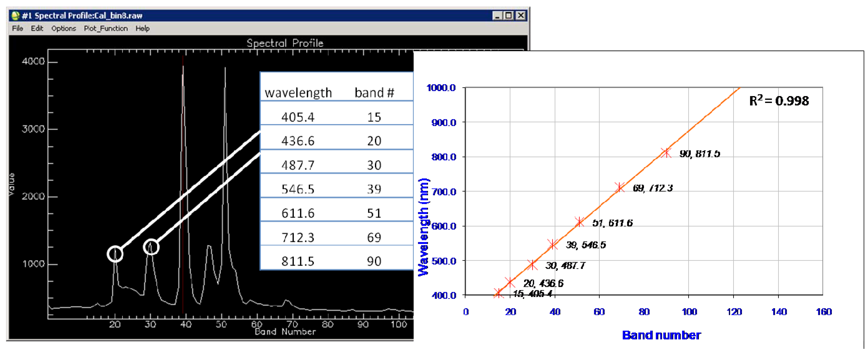The height and width of the screenshot is (354, 868).
Task: Open the File menu
Action: [x=17, y=29]
